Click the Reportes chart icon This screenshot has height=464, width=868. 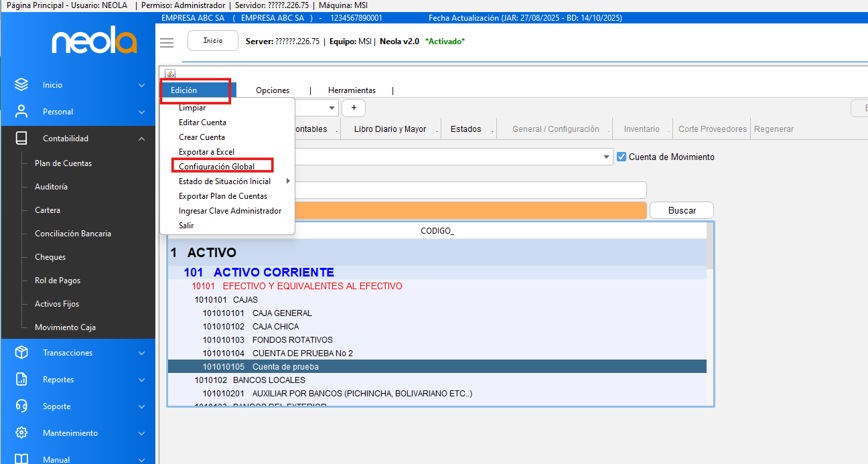pyautogui.click(x=21, y=380)
